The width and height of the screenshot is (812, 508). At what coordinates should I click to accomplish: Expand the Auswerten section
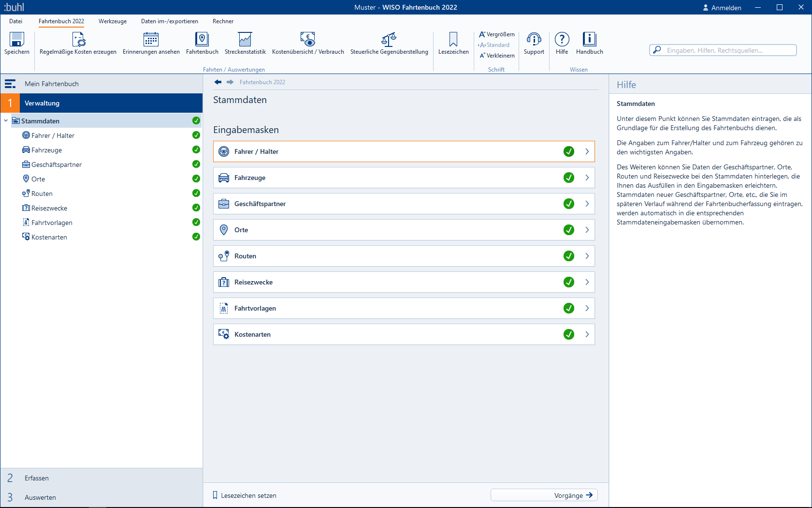40,497
